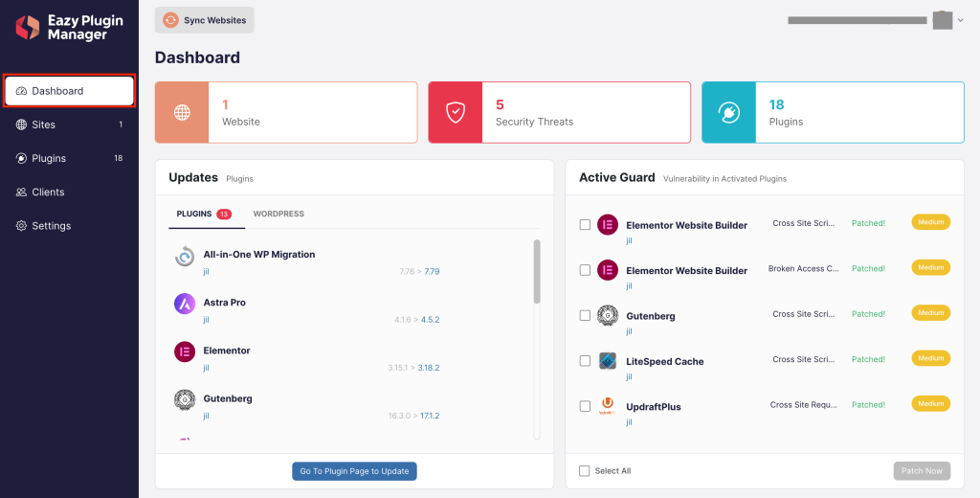Viewport: 980px width, 498px height.
Task: Click the user avatar at top right
Action: [x=942, y=20]
